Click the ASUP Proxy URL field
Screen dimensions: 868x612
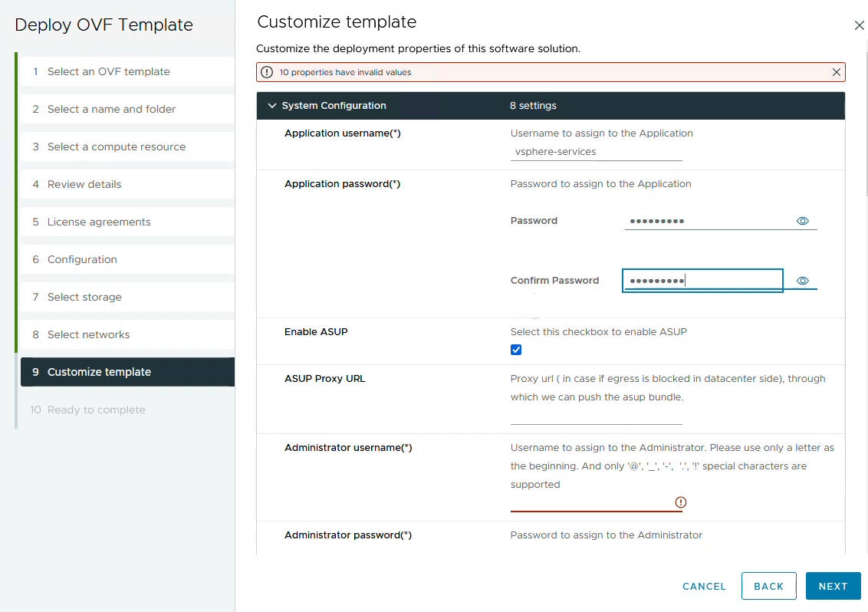tap(596, 416)
